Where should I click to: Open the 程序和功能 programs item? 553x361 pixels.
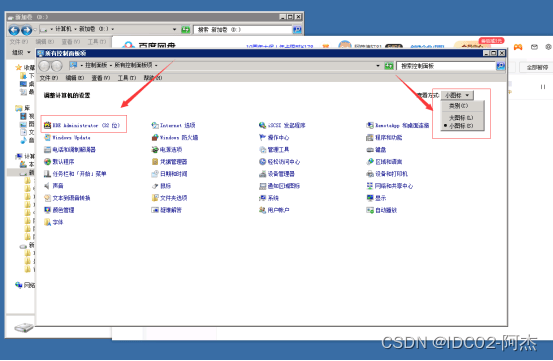click(384, 137)
